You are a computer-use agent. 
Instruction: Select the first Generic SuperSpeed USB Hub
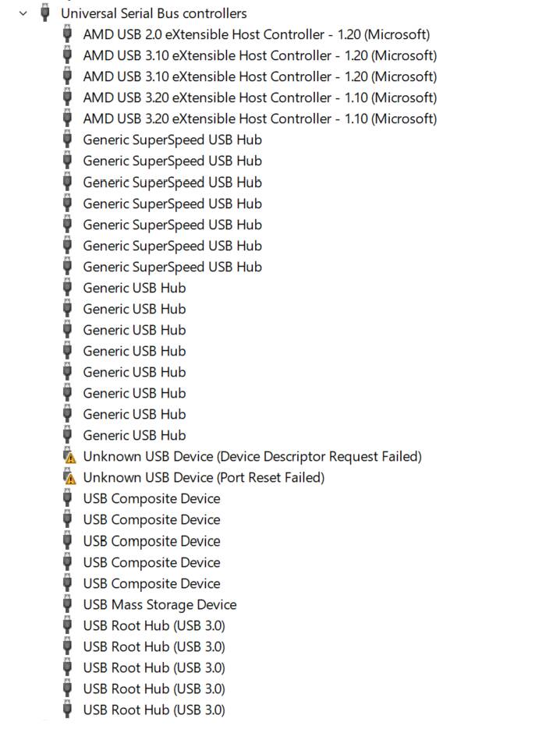click(172, 140)
